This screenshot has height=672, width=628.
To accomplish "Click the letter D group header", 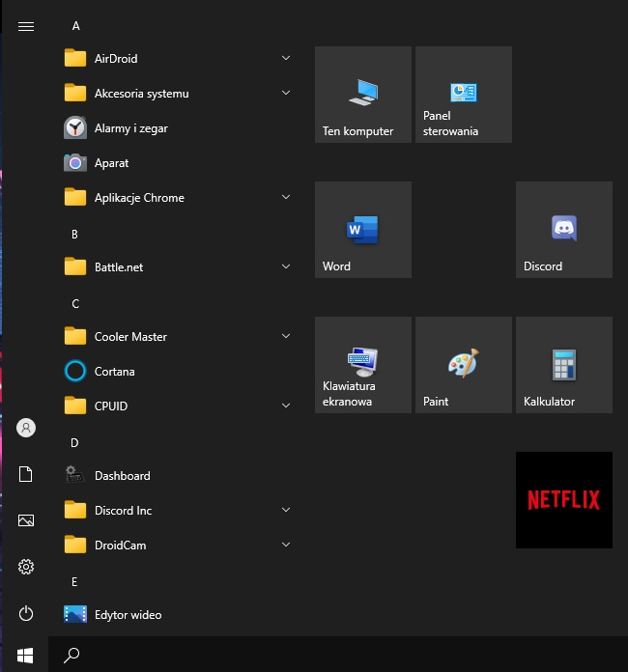I will 75,443.
